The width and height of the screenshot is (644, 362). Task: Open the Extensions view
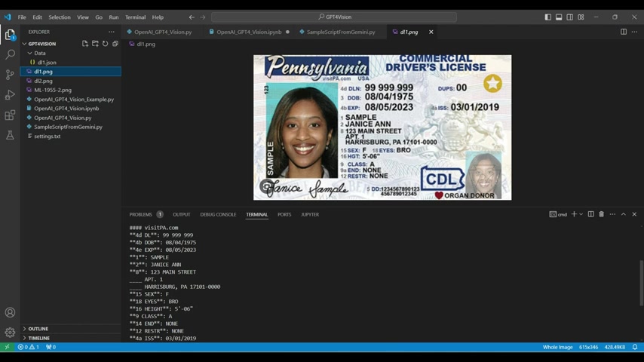pos(10,115)
